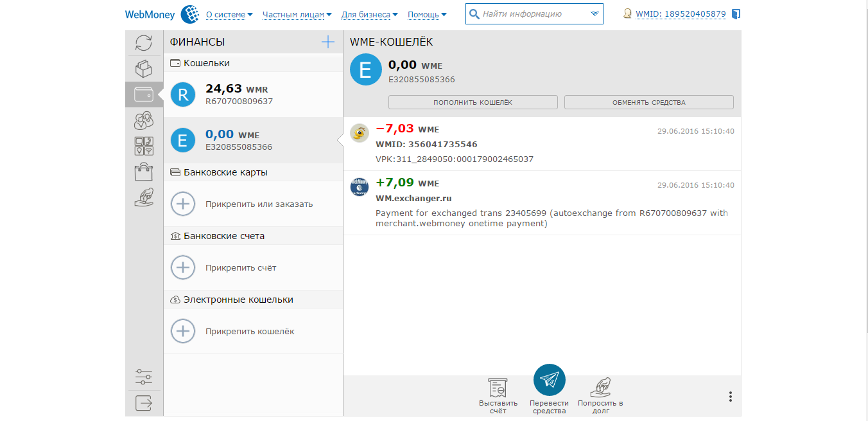This screenshot has width=868, height=421.
Task: Click the Перевести средства paper plane icon
Action: pyautogui.click(x=549, y=381)
